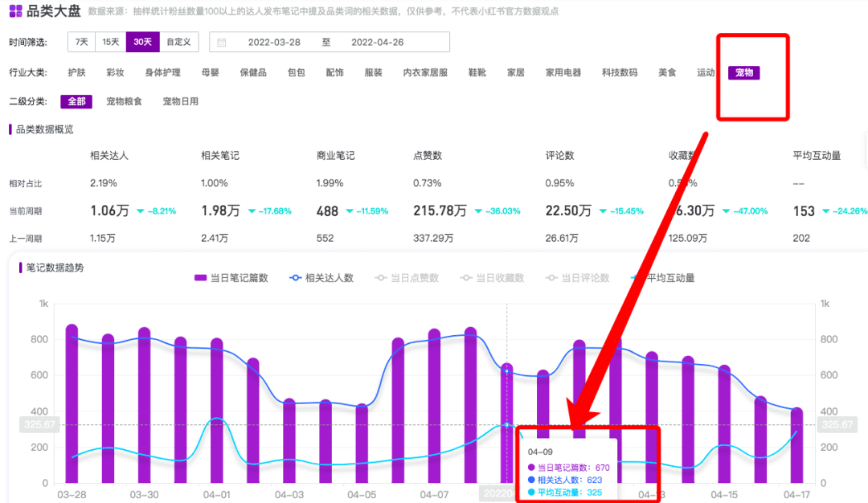The image size is (868, 503).
Task: Click the purple bar for 03-28
Action: click(x=72, y=406)
